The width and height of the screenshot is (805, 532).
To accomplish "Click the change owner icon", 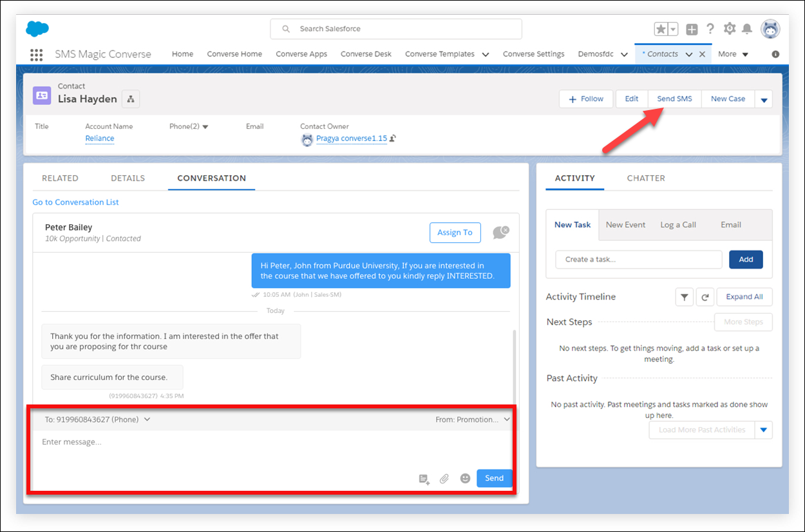I will (393, 138).
